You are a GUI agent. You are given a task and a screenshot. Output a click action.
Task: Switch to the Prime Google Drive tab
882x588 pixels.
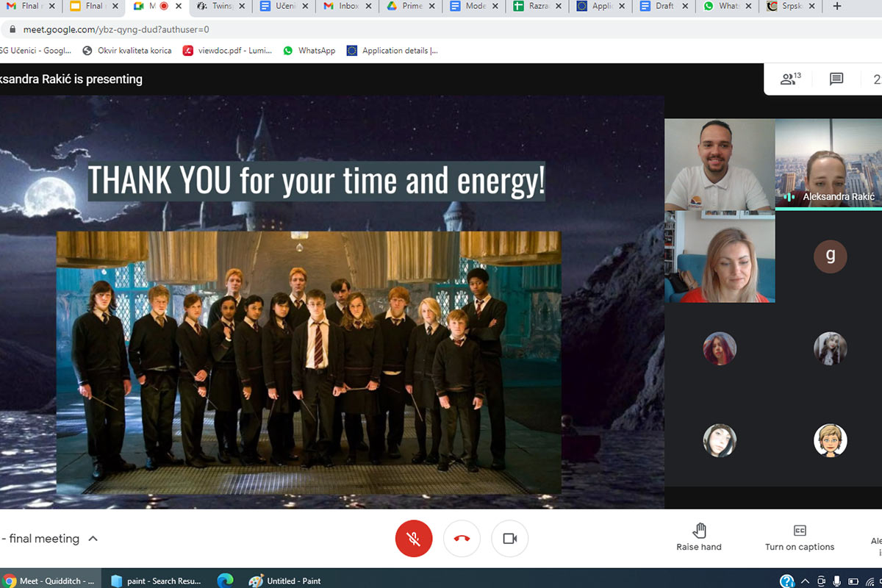[x=409, y=7]
